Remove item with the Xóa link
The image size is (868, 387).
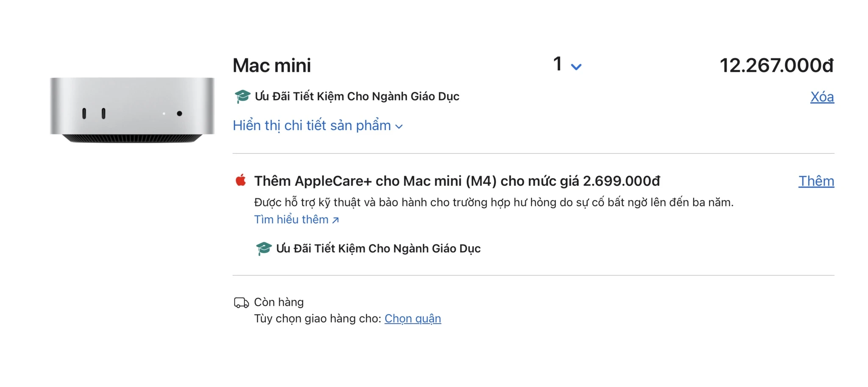tap(822, 97)
